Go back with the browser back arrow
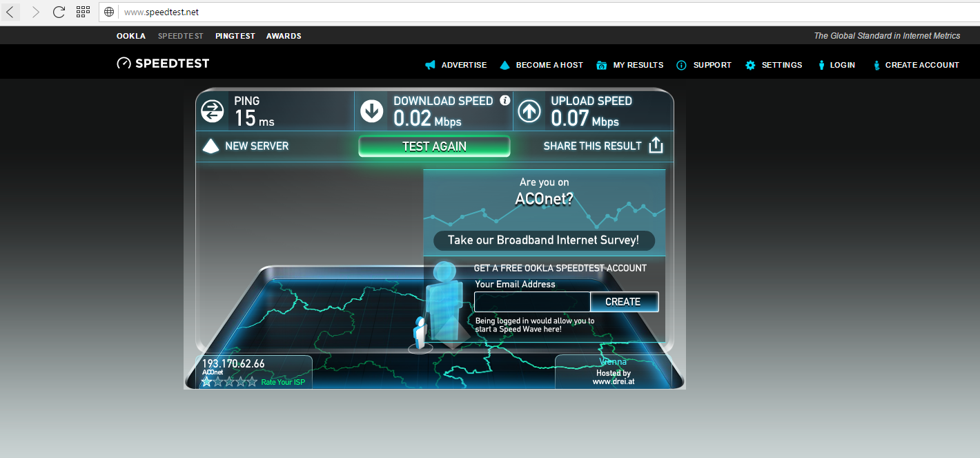The width and height of the screenshot is (980, 458). (11, 12)
